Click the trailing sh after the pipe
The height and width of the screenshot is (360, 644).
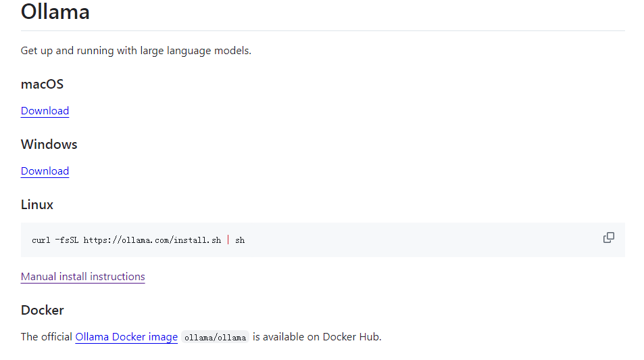pos(240,240)
